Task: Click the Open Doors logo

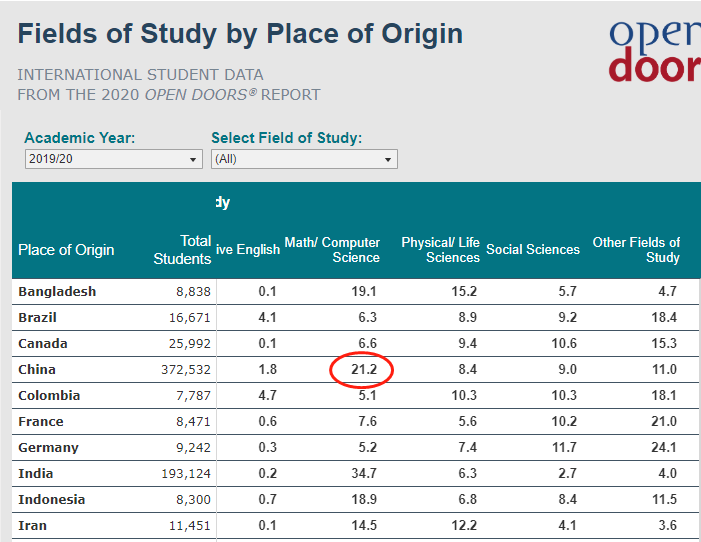Action: [x=655, y=50]
